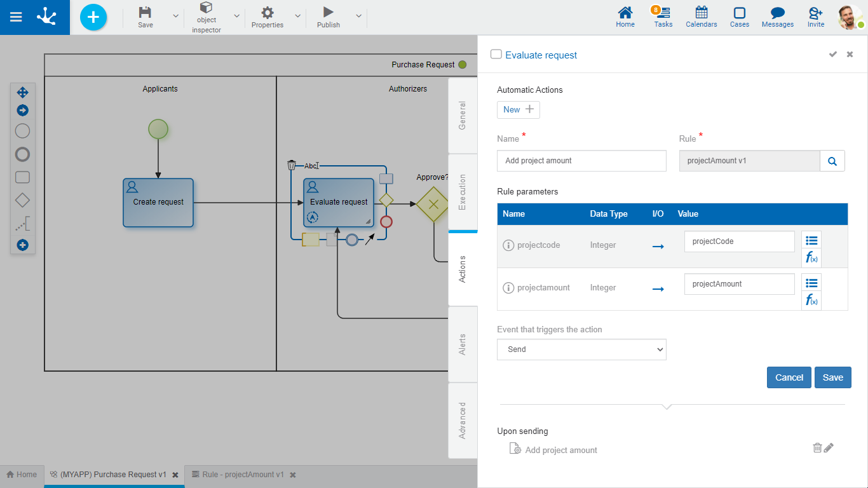Click the function f(x) icon for projectamount
Screen dimensions: 868x488
[x=811, y=300]
